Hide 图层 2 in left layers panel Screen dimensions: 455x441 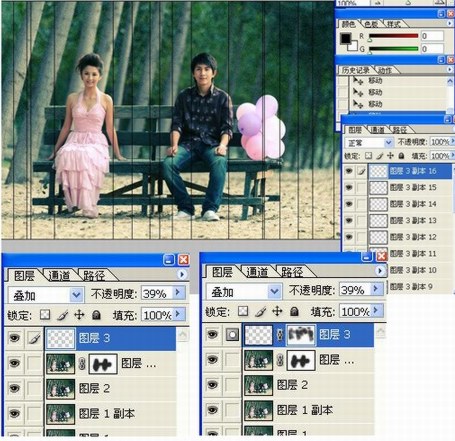click(x=14, y=388)
